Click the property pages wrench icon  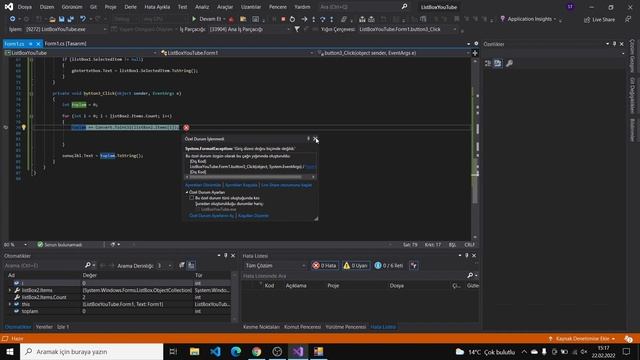(509, 63)
